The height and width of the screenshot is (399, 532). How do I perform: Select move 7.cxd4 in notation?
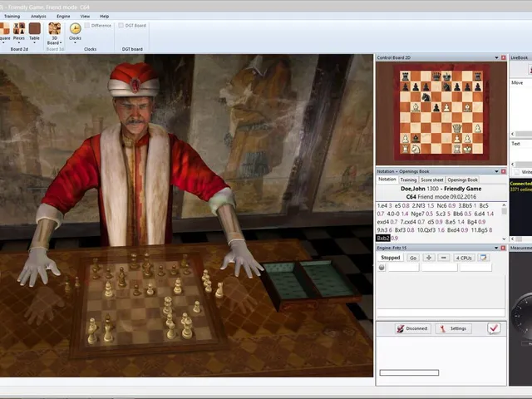(408, 222)
